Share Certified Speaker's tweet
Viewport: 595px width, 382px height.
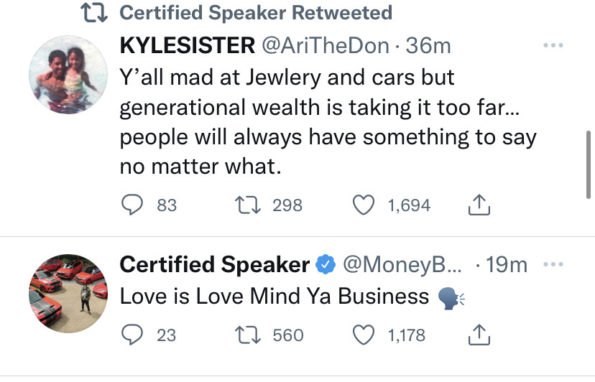pos(479,335)
